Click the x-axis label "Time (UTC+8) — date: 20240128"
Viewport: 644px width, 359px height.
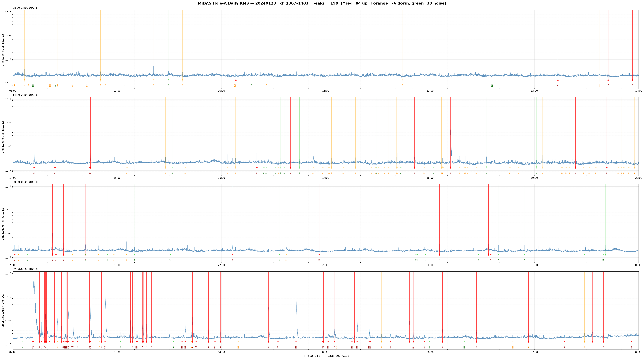[x=326, y=356]
